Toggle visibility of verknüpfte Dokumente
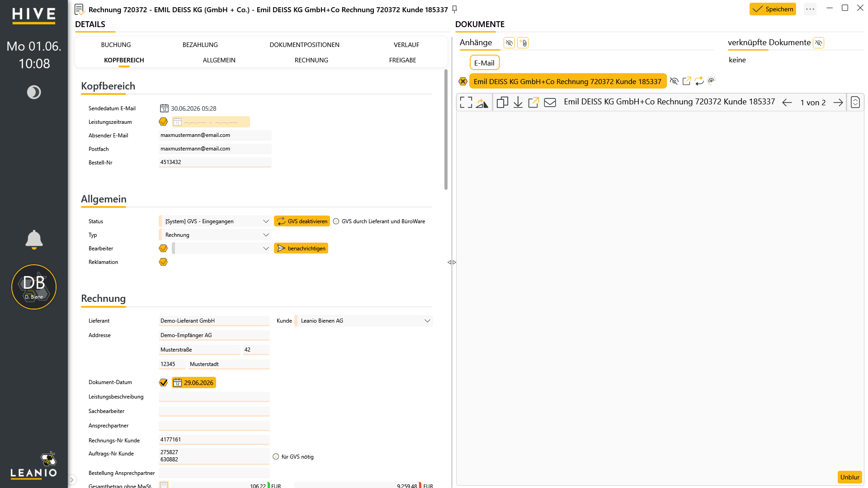This screenshot has height=488, width=868. pos(819,43)
